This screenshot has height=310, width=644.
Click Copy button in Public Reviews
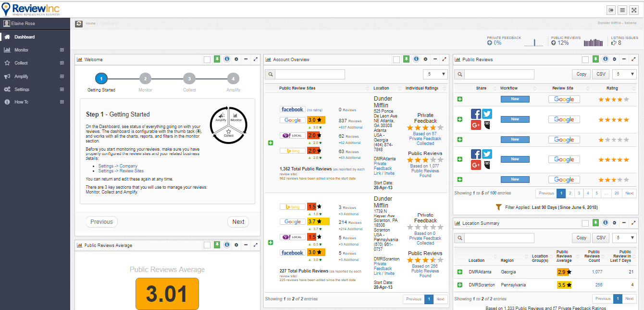pos(581,74)
